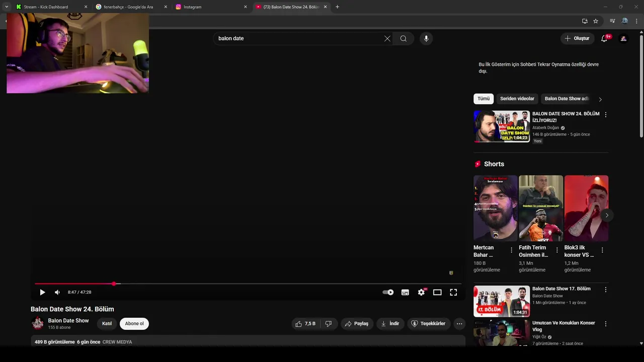Image resolution: width=644 pixels, height=362 pixels.
Task: Select the Balon Date Show filter chip
Action: pos(567,99)
